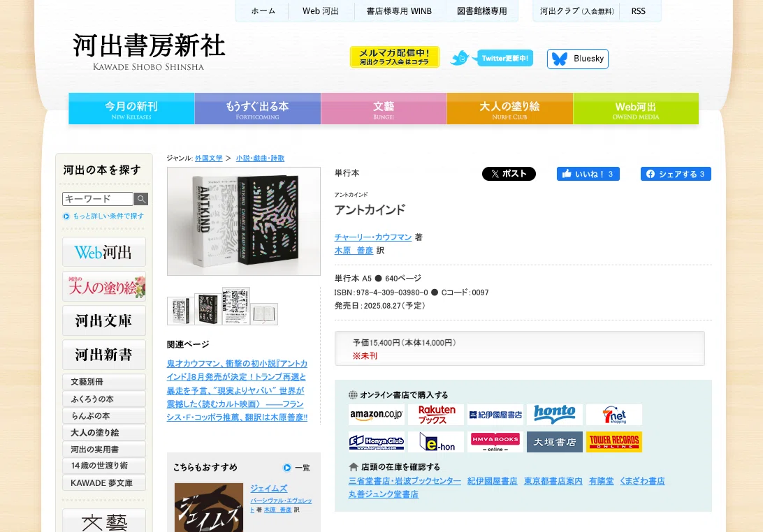Open 文藝別冊 sidebar item
This screenshot has width=763, height=532.
[104, 382]
